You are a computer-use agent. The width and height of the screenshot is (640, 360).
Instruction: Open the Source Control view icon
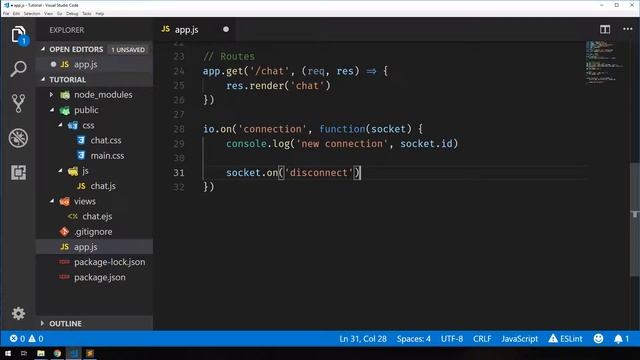pos(18,103)
